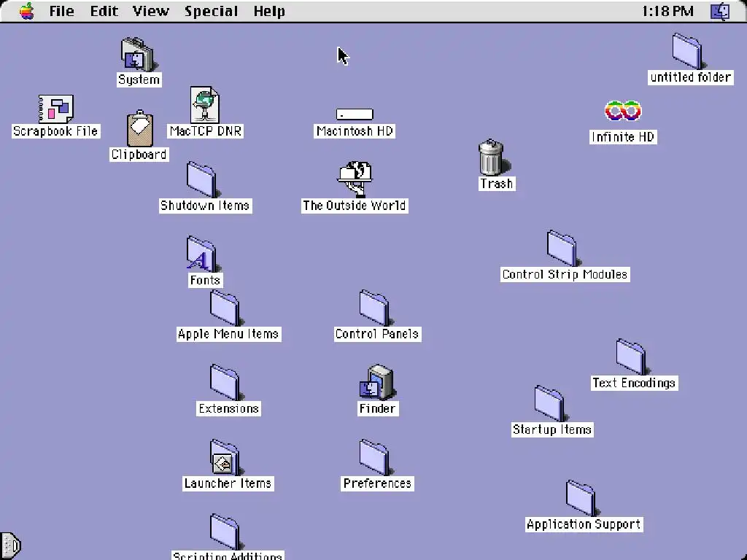Screen dimensions: 747x560
Task: Click the "Shutdown Items" label text
Action: coord(205,206)
